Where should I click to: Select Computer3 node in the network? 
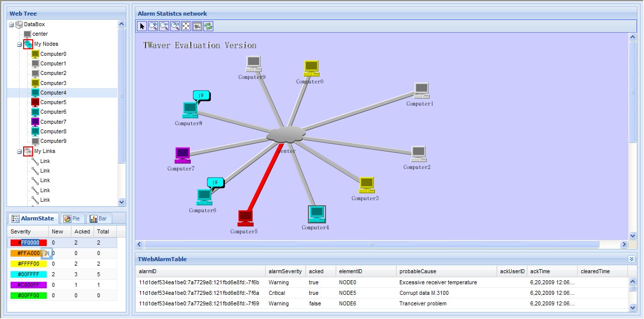tap(367, 186)
